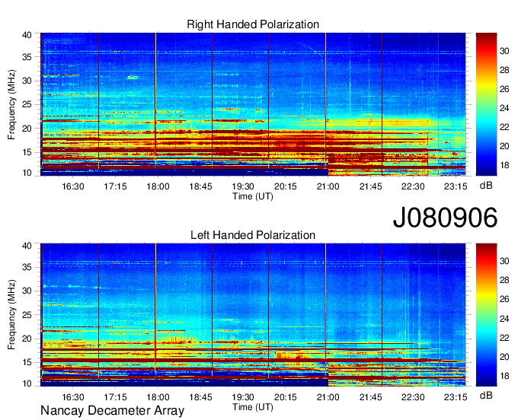Click the 22:30 time tick on the left-handed plot
518x420 pixels.
[413, 397]
